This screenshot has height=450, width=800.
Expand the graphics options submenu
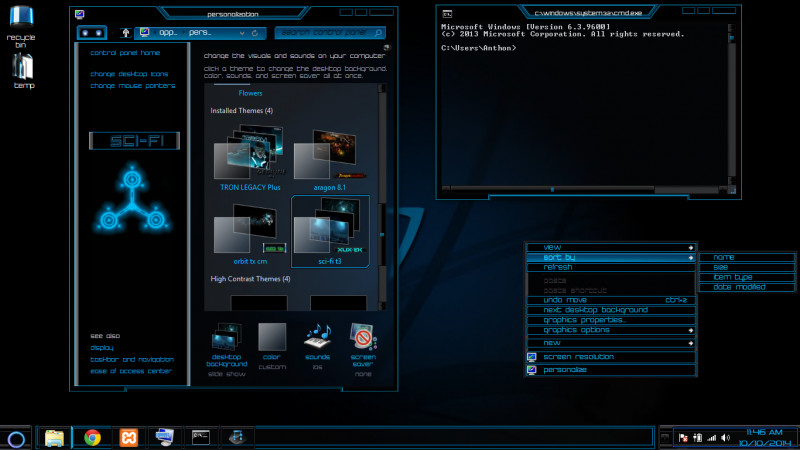click(611, 330)
